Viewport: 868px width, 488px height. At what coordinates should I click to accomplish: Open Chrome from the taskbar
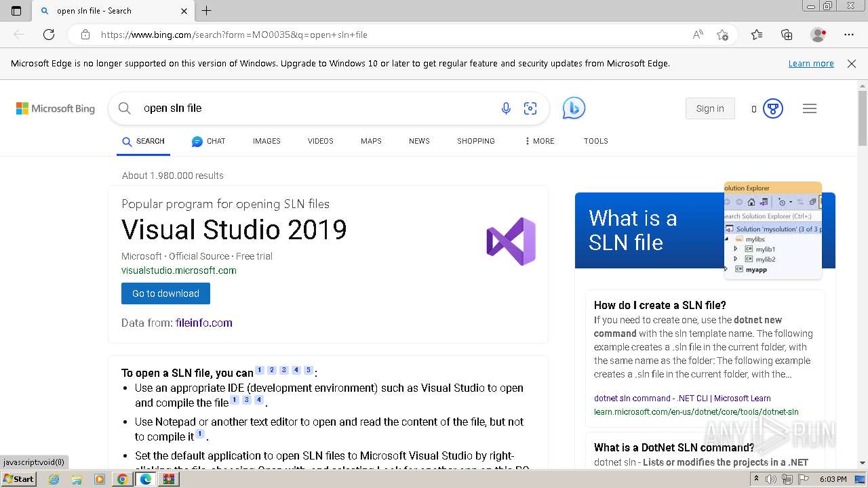click(x=122, y=479)
